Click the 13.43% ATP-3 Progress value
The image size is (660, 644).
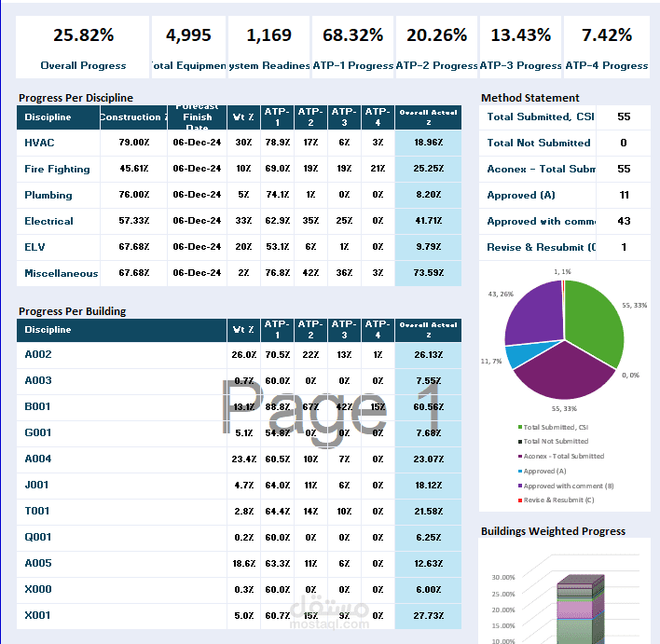click(521, 35)
